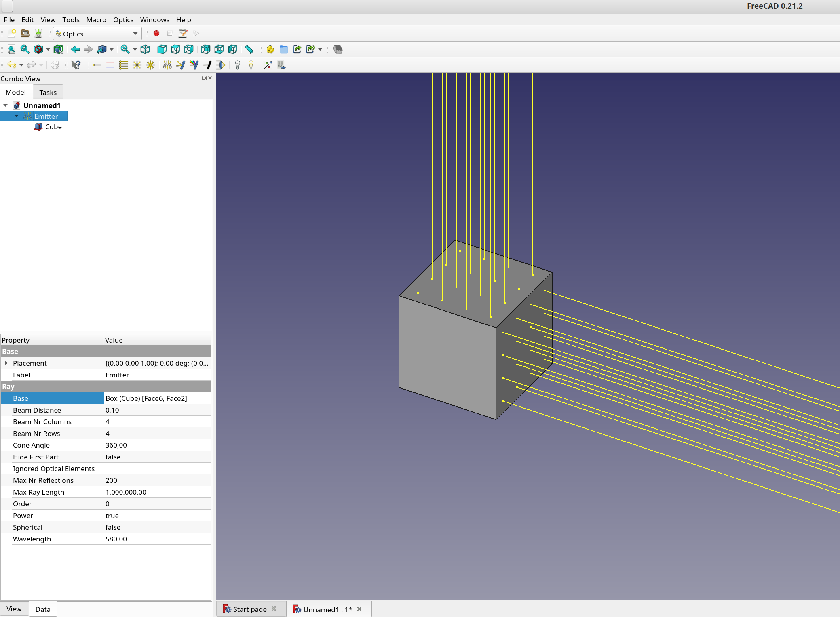
Task: Click the single Ray tool icon
Action: pos(97,65)
